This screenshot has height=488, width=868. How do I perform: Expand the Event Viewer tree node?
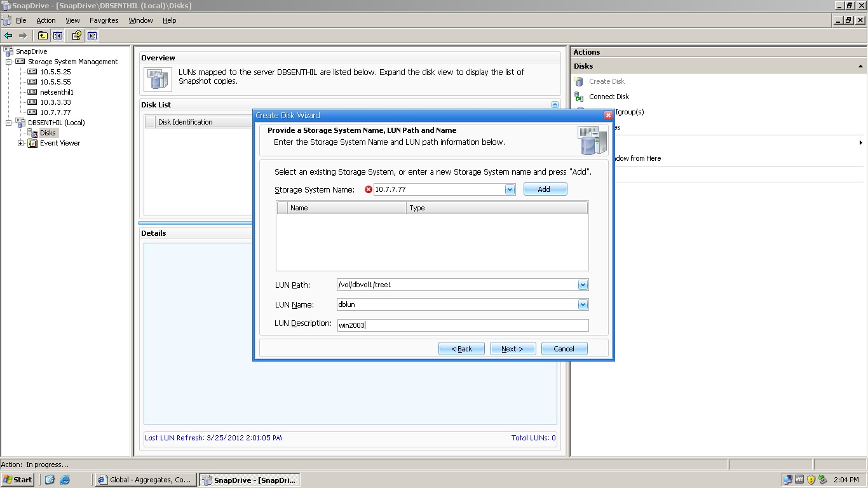(20, 143)
